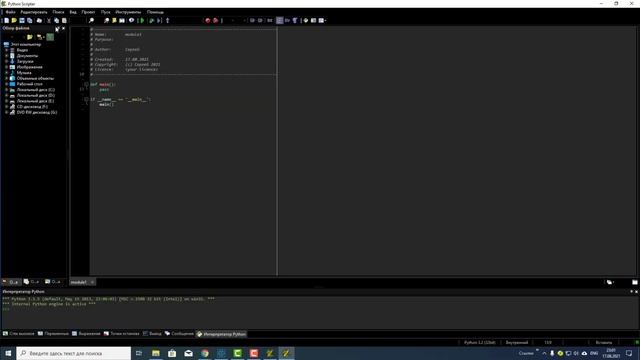Expand the DVD RW дисковод (G:) node
Screen dimensions: 640x360
(x=7, y=112)
